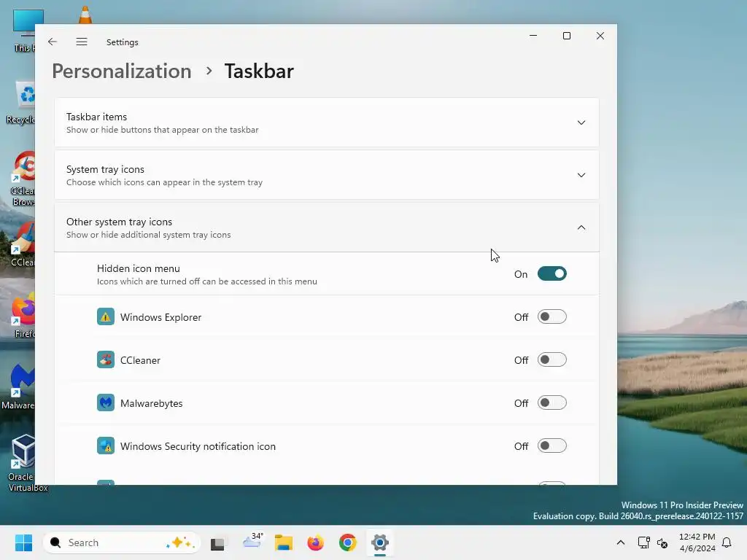Viewport: 747px width, 560px height.
Task: Go back using the Settings back arrow
Action: click(53, 42)
